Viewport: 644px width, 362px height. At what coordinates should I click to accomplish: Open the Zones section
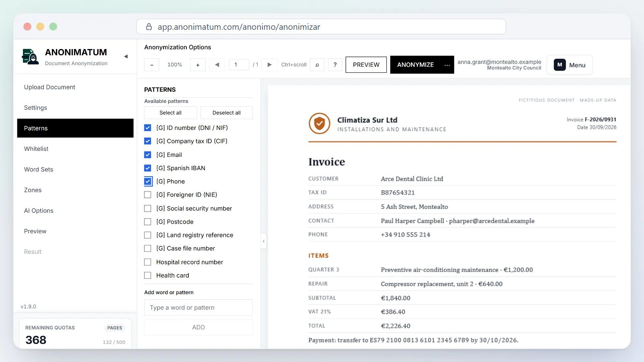pyautogui.click(x=75, y=190)
